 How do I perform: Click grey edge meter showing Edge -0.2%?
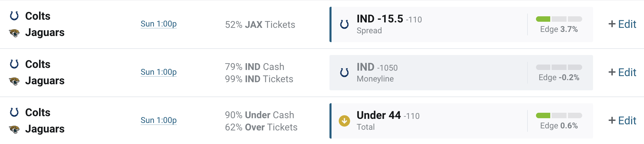click(559, 67)
